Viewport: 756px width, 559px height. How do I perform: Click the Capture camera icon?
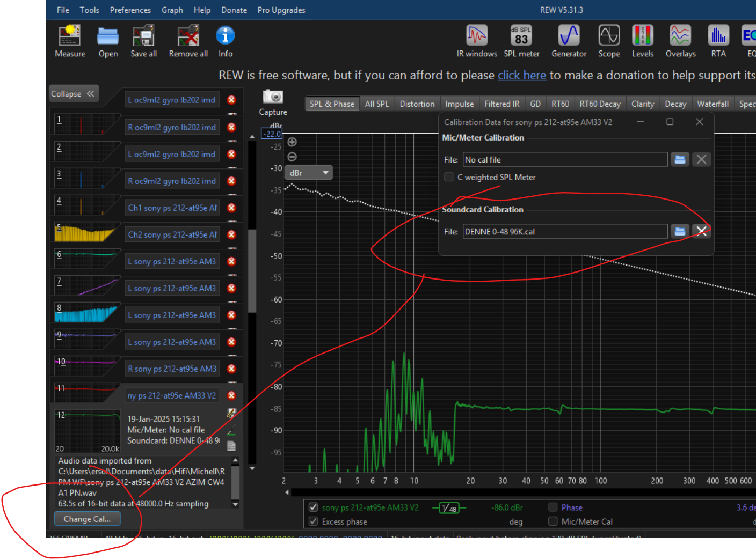273,97
